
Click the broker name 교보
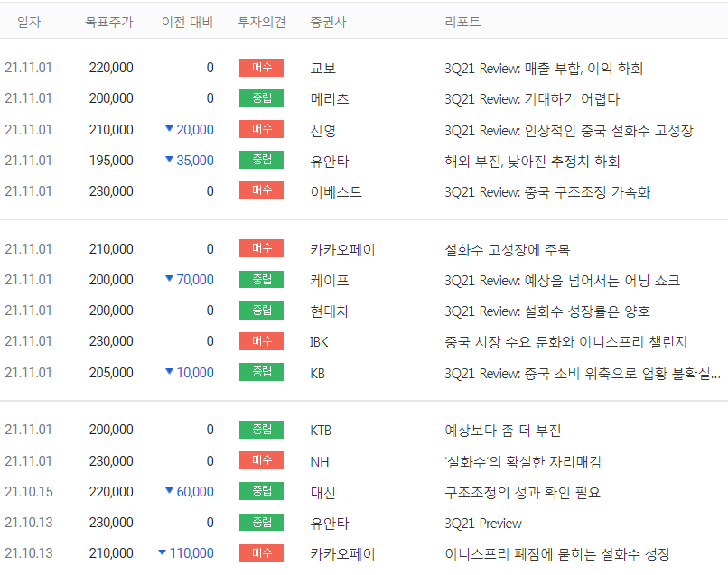click(322, 69)
